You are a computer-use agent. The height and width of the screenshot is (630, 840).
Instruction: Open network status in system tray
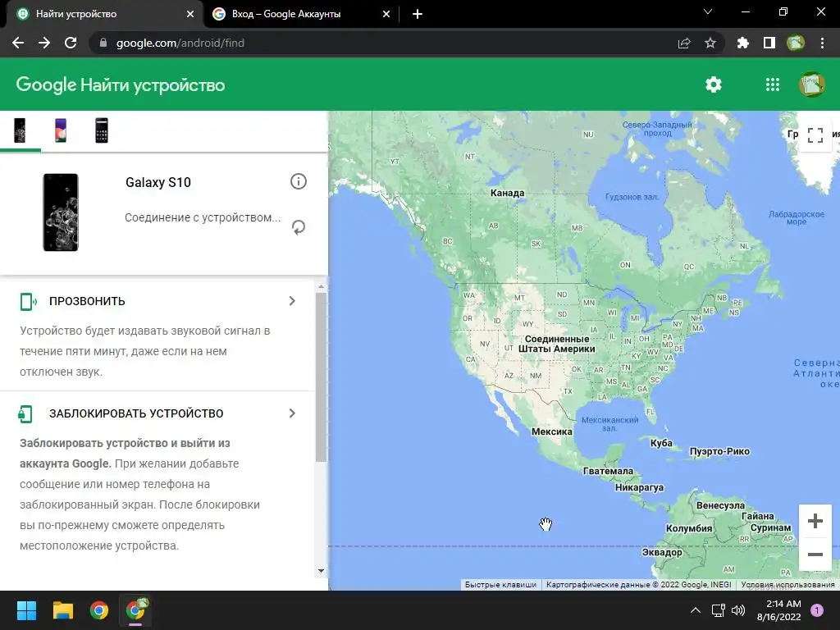click(718, 610)
